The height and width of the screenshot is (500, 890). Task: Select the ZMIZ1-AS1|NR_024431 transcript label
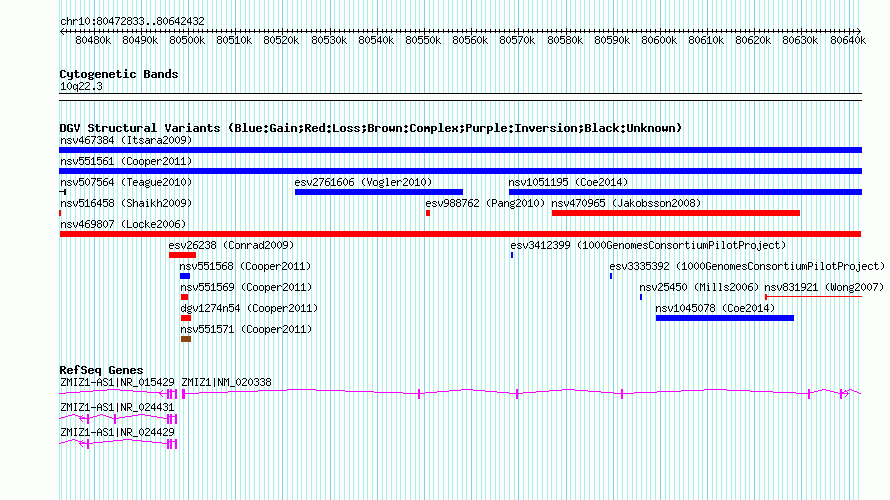coord(117,407)
